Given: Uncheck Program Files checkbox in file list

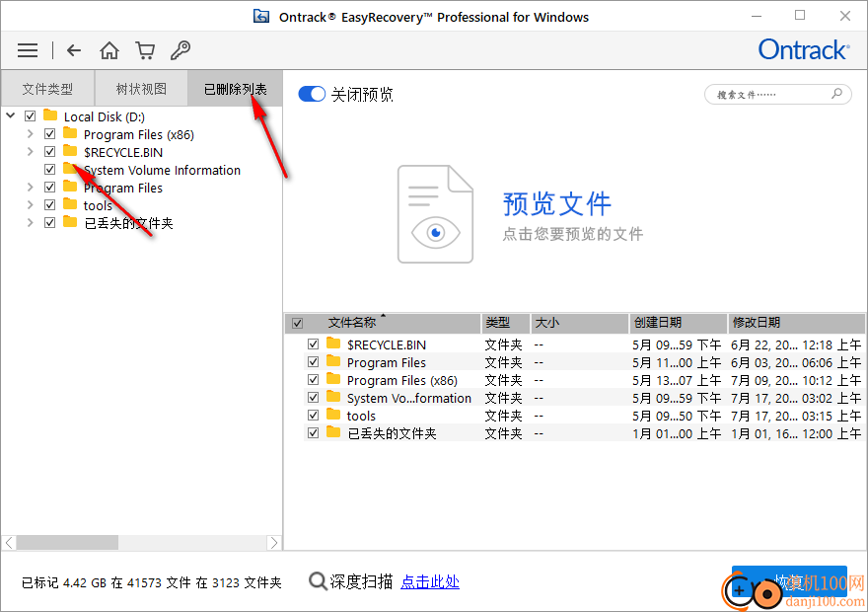Looking at the screenshot, I should [314, 362].
